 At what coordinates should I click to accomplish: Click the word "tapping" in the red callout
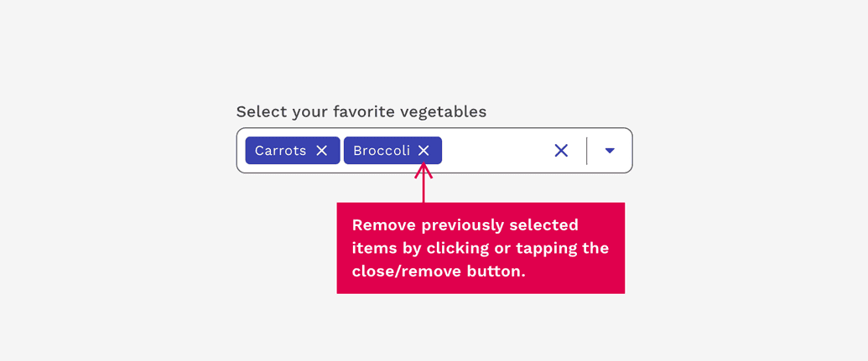(547, 249)
